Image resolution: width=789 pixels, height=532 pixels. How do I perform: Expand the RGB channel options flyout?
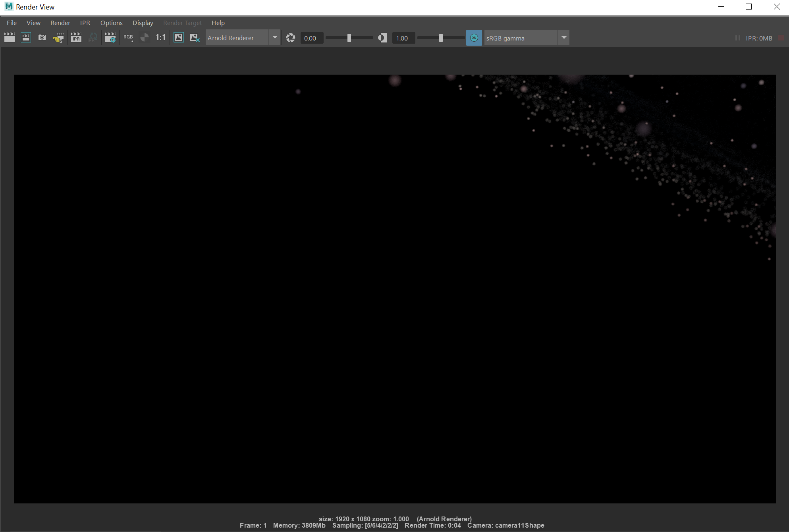click(132, 41)
